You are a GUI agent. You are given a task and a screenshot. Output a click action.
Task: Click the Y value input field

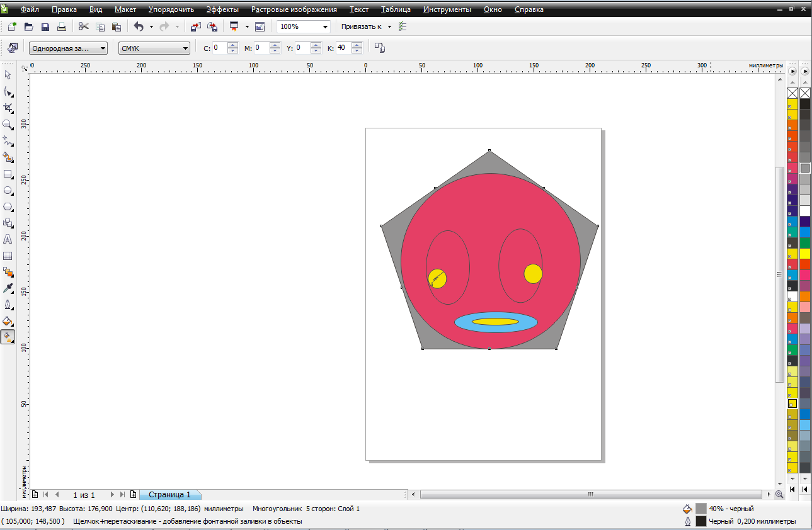pyautogui.click(x=304, y=48)
